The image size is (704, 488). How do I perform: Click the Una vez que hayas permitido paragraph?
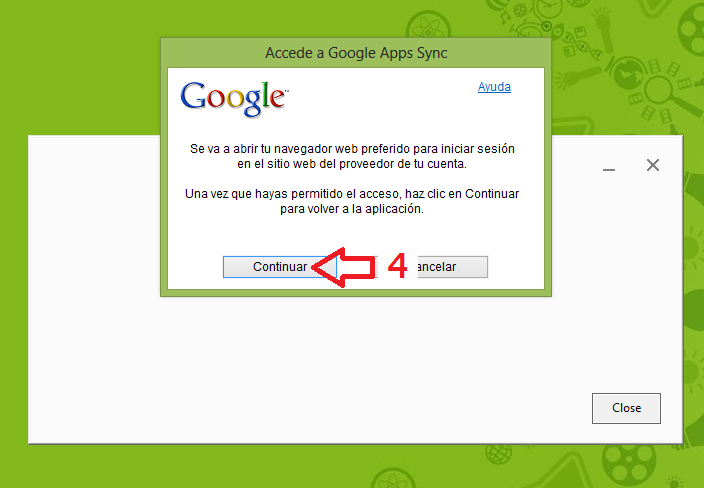coord(352,201)
